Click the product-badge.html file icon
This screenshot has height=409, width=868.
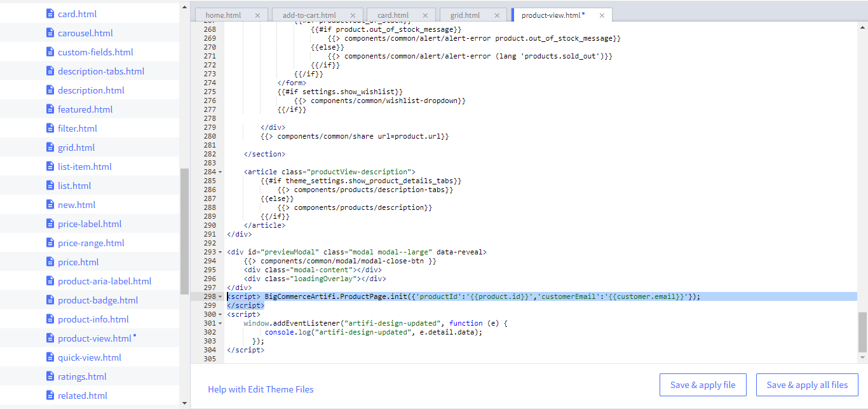click(50, 300)
